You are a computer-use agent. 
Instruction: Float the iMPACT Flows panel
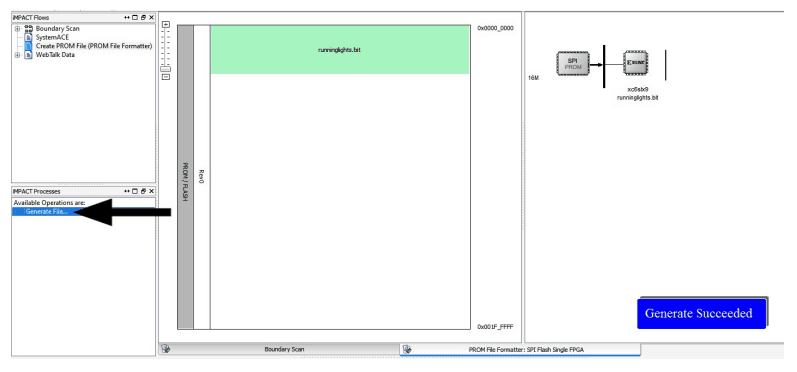[x=143, y=18]
